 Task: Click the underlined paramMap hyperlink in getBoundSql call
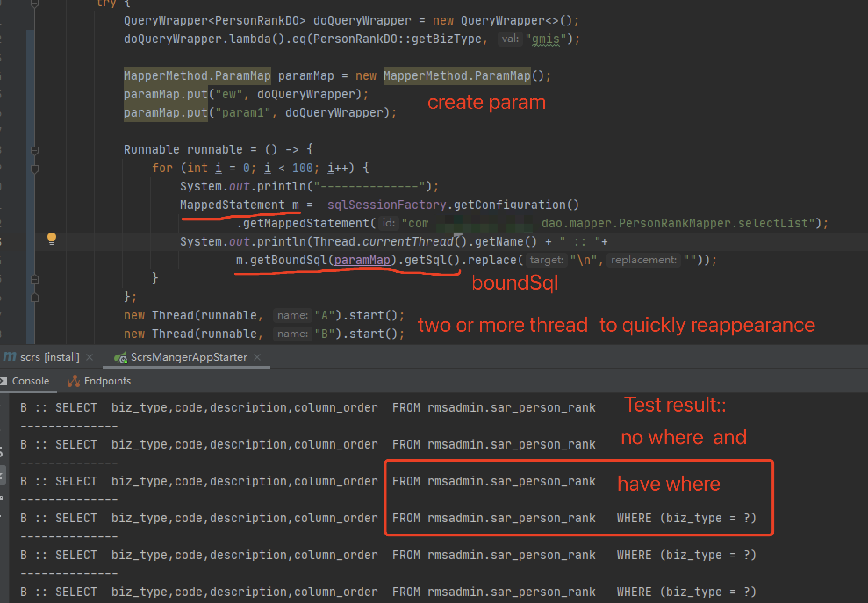tap(362, 260)
